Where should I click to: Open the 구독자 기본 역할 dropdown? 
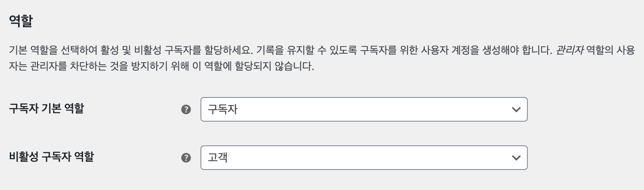tap(364, 109)
